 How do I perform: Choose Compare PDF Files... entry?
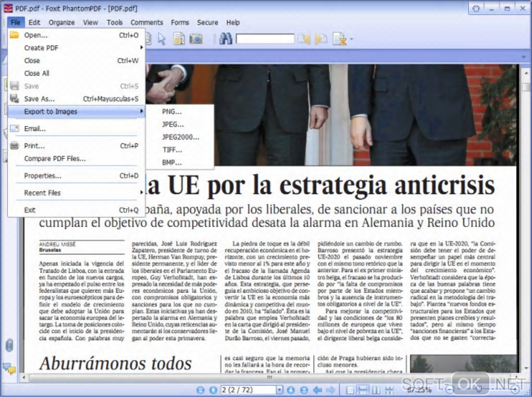point(77,158)
